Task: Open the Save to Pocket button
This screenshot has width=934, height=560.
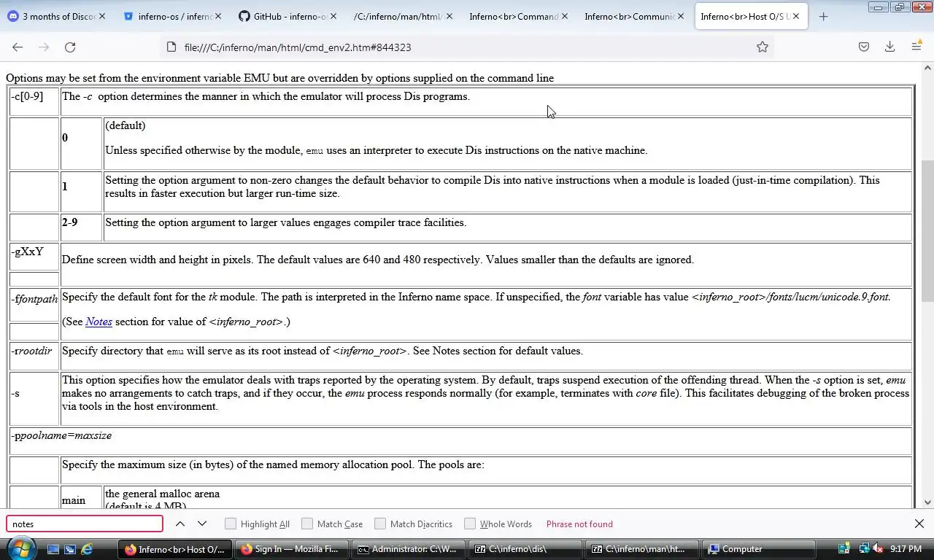Action: [x=863, y=47]
